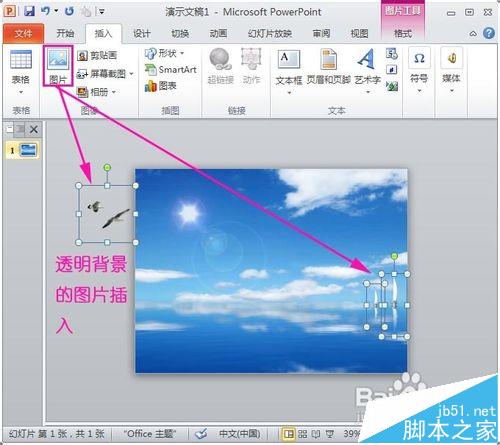Expand the 表格 dropdown arrow
Screen dimensions: 500x445
[x=21, y=92]
